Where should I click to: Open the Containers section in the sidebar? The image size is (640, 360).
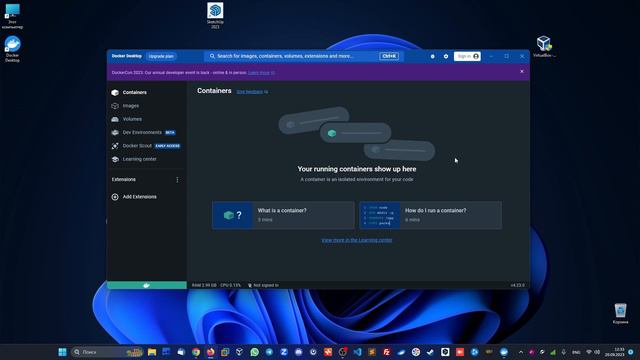pos(135,93)
